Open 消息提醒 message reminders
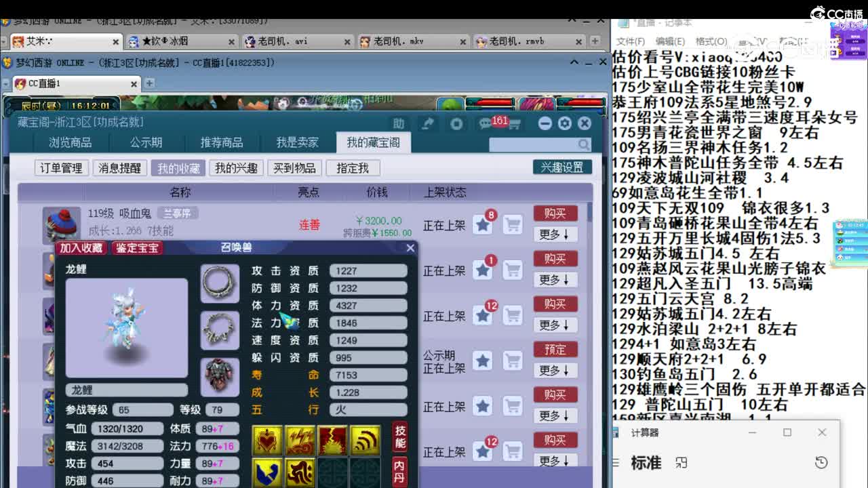 pyautogui.click(x=120, y=168)
